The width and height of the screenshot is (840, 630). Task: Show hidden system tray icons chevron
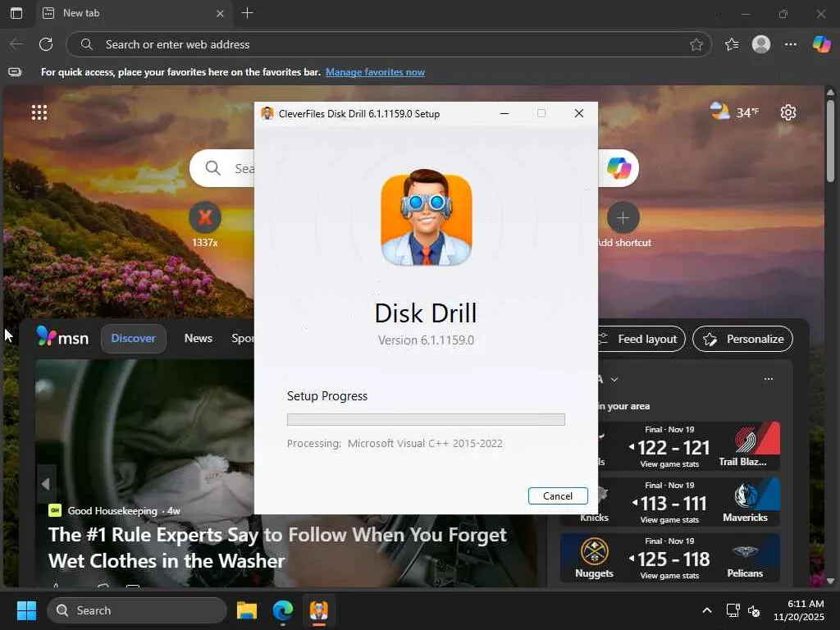click(x=706, y=610)
